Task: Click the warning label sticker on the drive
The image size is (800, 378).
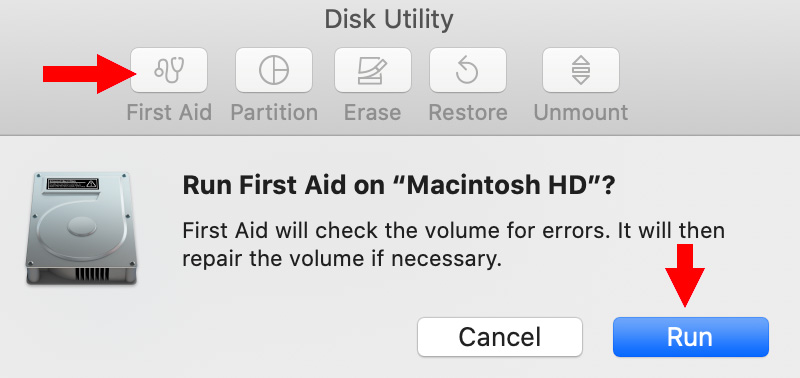Action: tap(73, 184)
